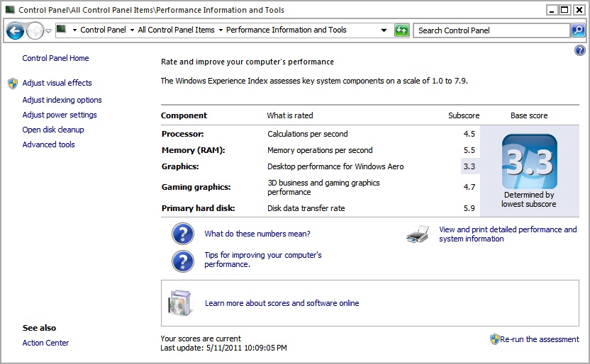The image size is (590, 364).
Task: Click the search magnifier icon
Action: [578, 30]
